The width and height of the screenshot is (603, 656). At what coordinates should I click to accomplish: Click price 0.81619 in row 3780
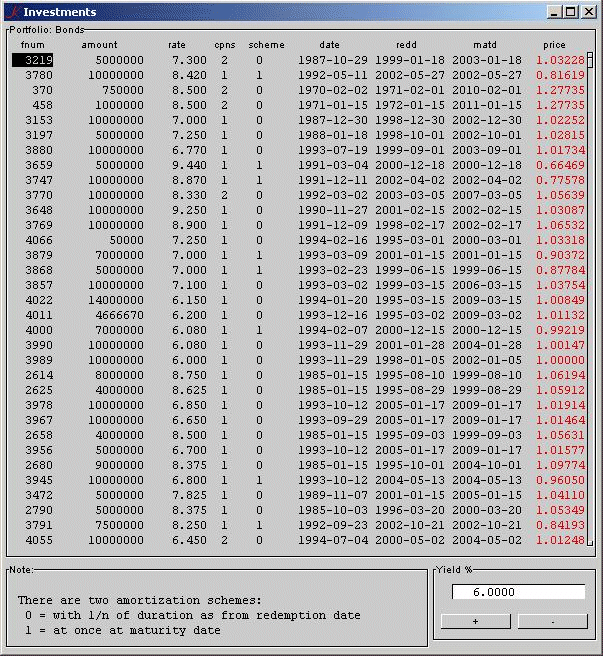560,75
